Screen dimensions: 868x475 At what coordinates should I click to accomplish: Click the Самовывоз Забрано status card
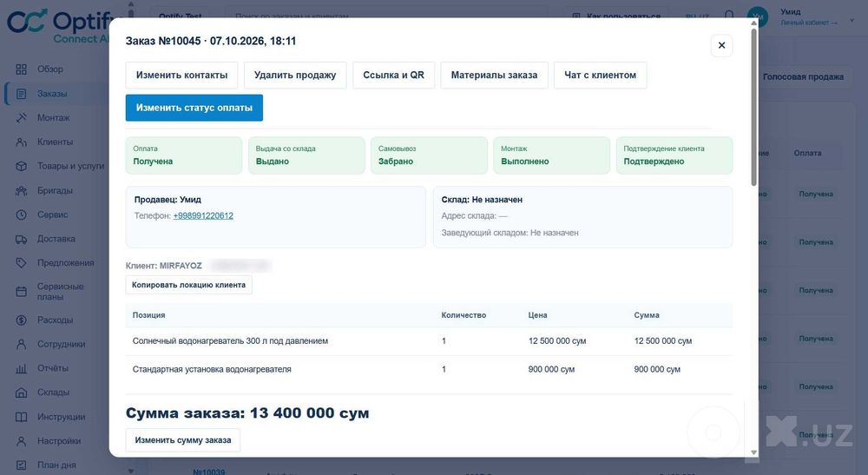pos(429,155)
